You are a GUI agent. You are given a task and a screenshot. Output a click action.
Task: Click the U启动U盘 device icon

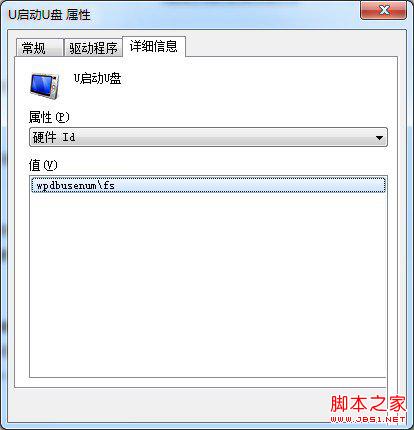click(x=45, y=86)
